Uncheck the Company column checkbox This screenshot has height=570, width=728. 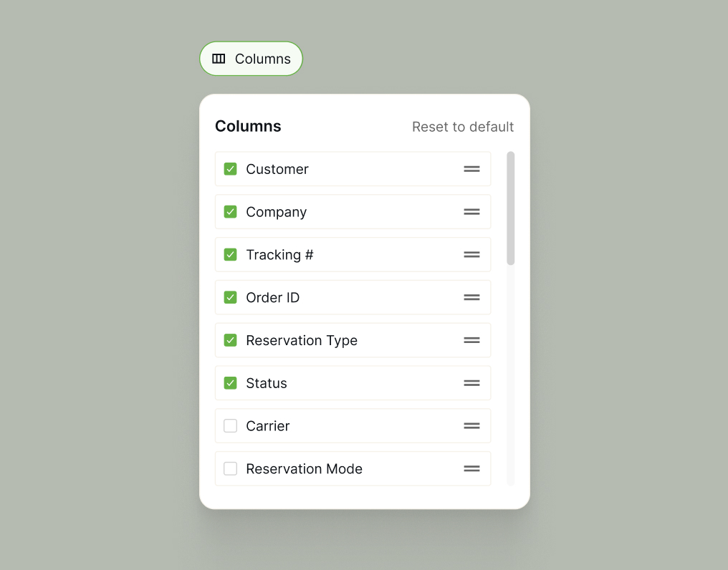click(230, 212)
